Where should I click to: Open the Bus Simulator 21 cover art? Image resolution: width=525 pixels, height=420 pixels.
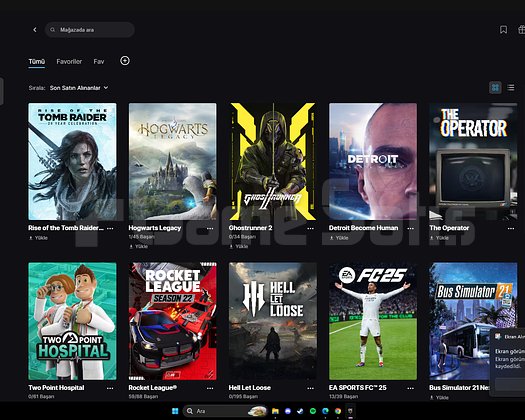(x=473, y=321)
